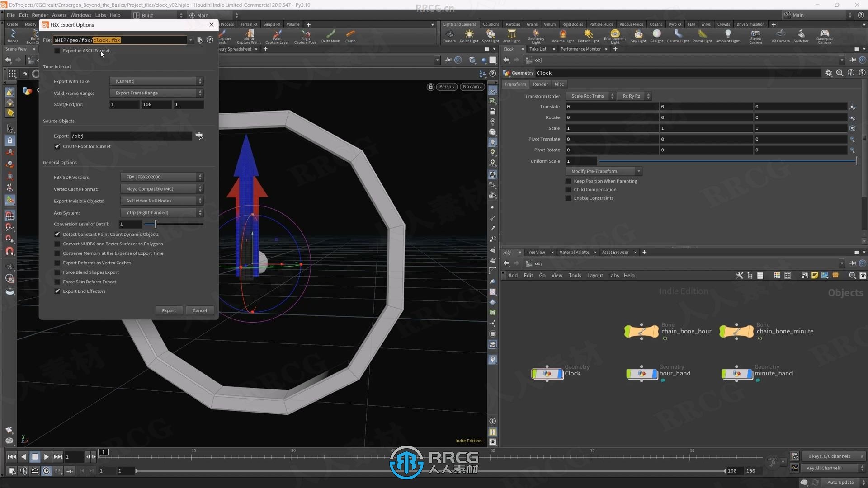The width and height of the screenshot is (868, 488).
Task: Click the Cancel button
Action: pos(200,310)
